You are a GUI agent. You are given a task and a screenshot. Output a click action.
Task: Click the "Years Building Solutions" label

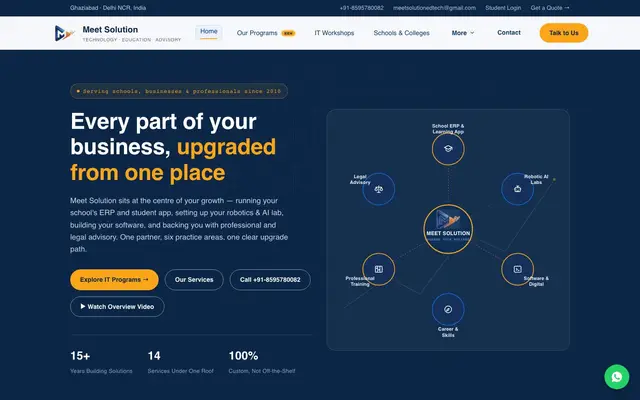click(101, 371)
